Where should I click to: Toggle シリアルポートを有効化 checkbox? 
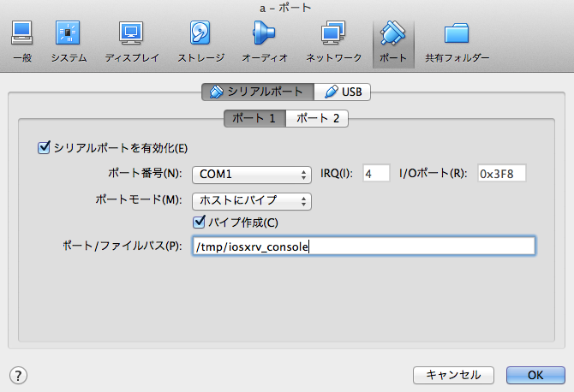pos(44,148)
